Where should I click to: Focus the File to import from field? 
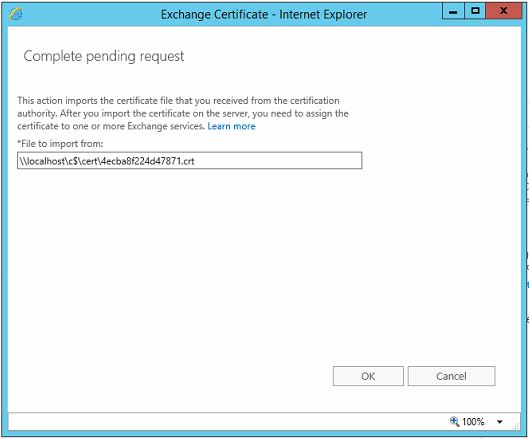coord(190,161)
